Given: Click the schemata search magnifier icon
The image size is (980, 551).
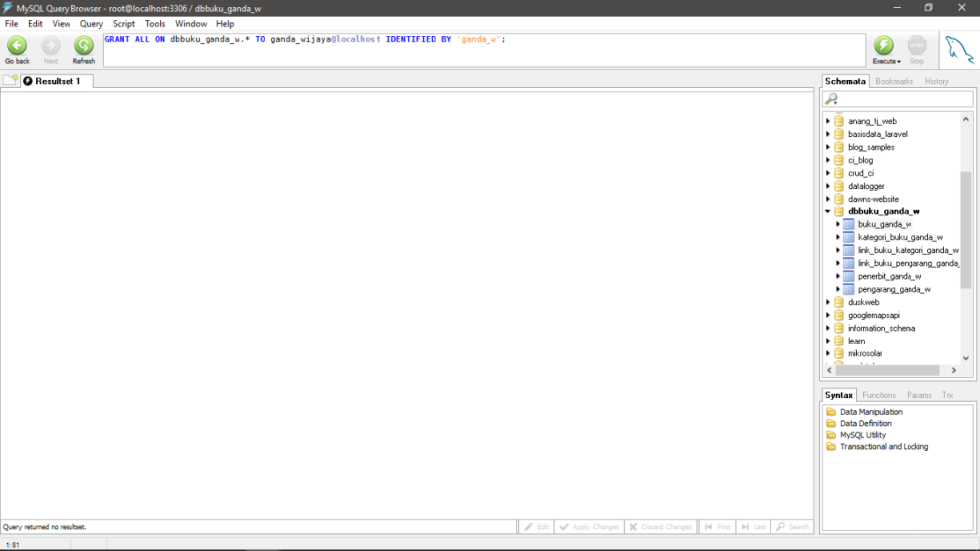Looking at the screenshot, I should point(831,98).
